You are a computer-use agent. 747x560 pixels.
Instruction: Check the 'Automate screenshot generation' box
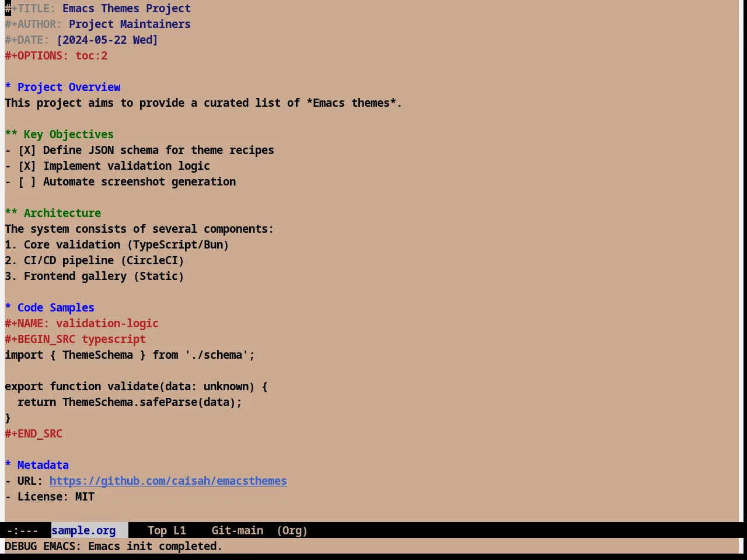pyautogui.click(x=27, y=182)
